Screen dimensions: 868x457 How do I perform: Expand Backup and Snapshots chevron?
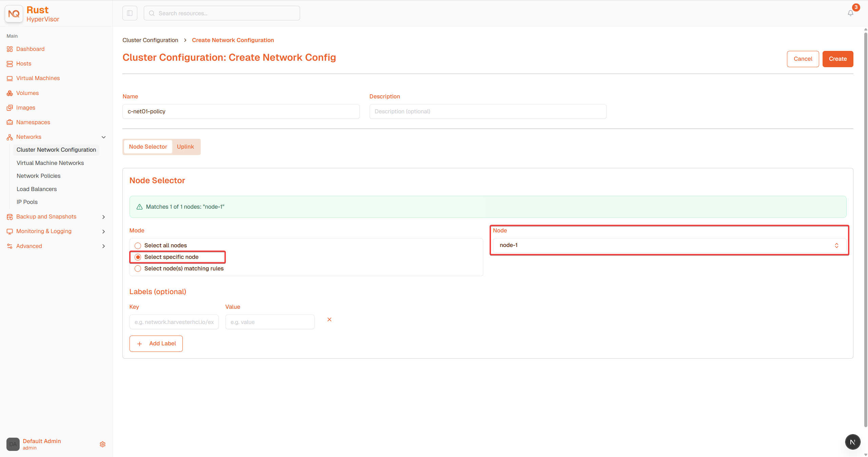tap(104, 217)
